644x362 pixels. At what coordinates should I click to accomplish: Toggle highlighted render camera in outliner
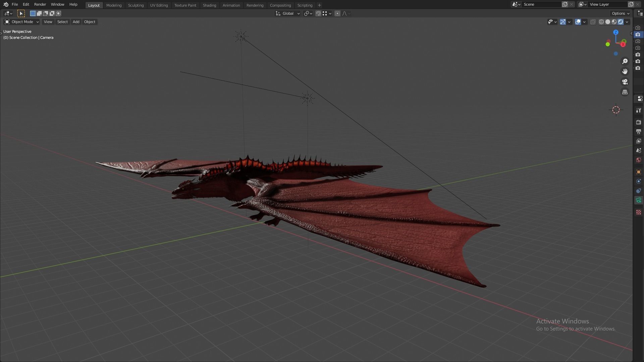coord(638,35)
